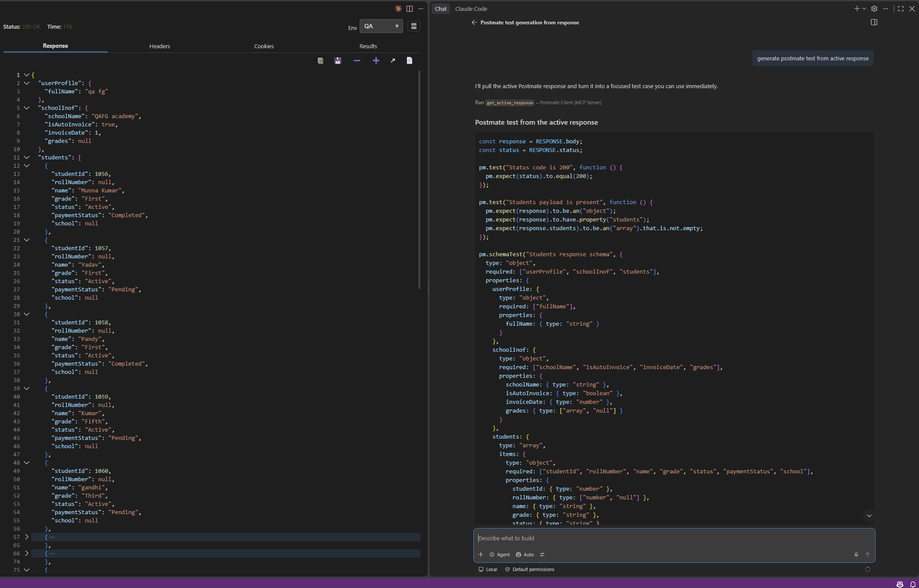This screenshot has width=919, height=588.
Task: Collapse the object at line 75
Action: tap(26, 570)
